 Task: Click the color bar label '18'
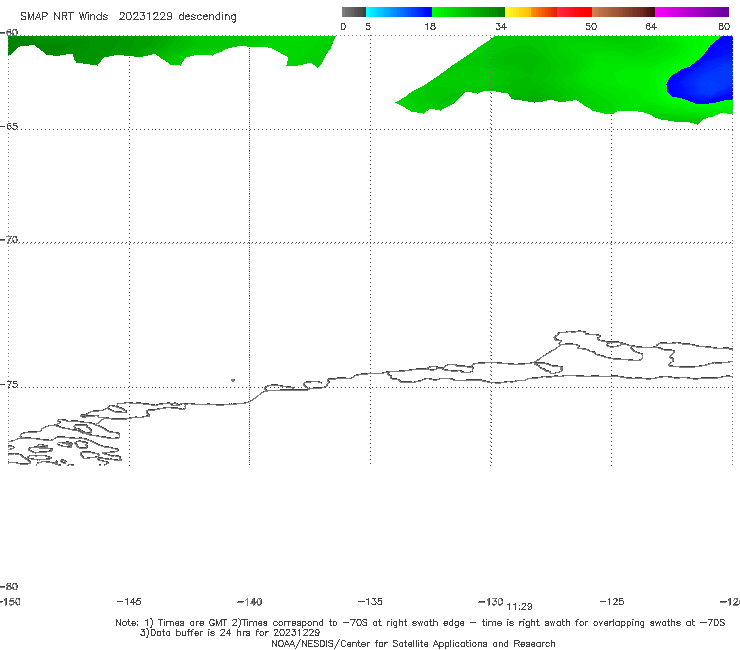pyautogui.click(x=430, y=27)
